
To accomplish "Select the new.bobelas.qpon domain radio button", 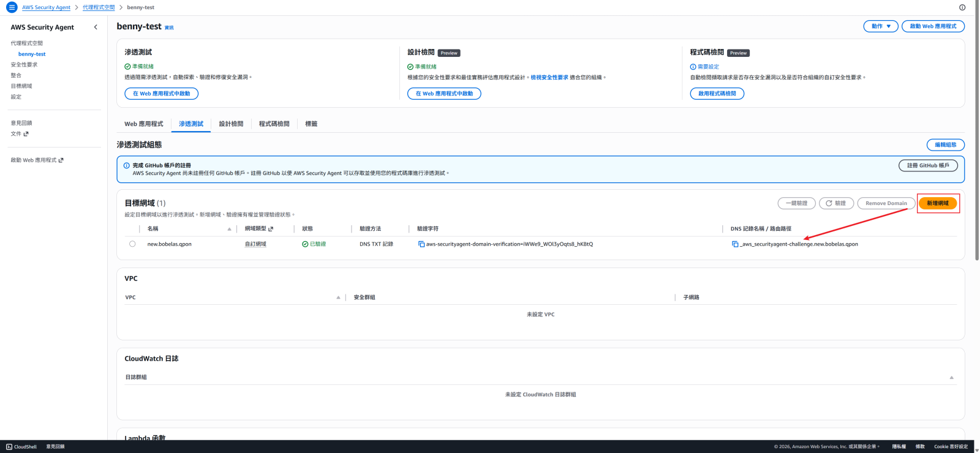I will [x=132, y=244].
